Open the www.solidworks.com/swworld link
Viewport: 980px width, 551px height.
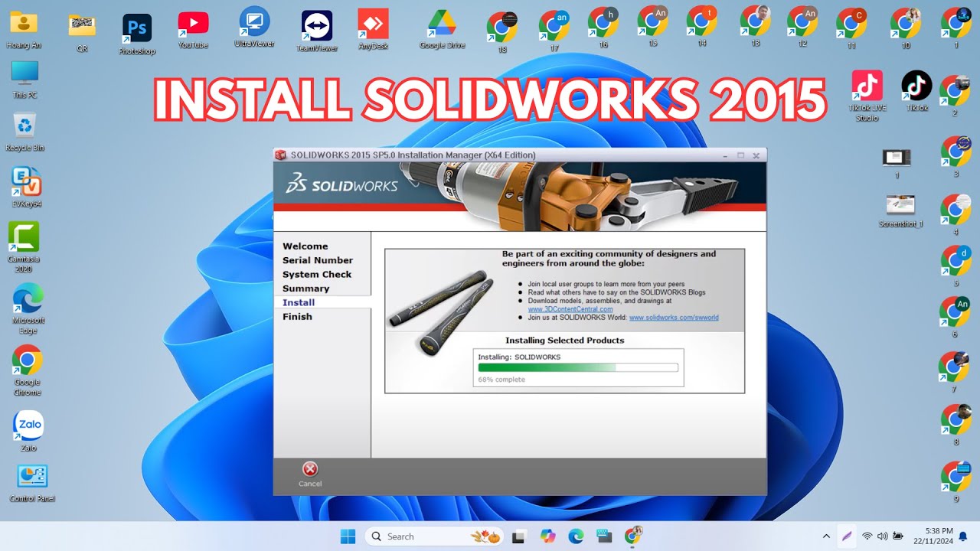(674, 318)
